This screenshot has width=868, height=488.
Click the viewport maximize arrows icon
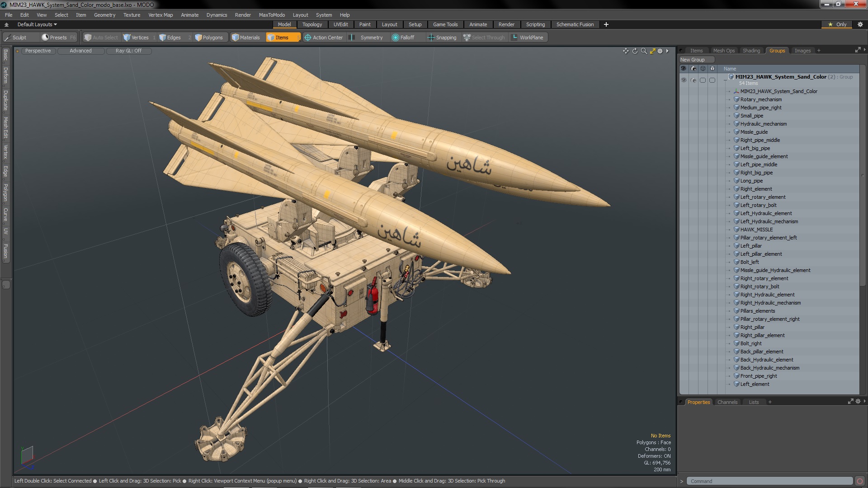pyautogui.click(x=652, y=51)
